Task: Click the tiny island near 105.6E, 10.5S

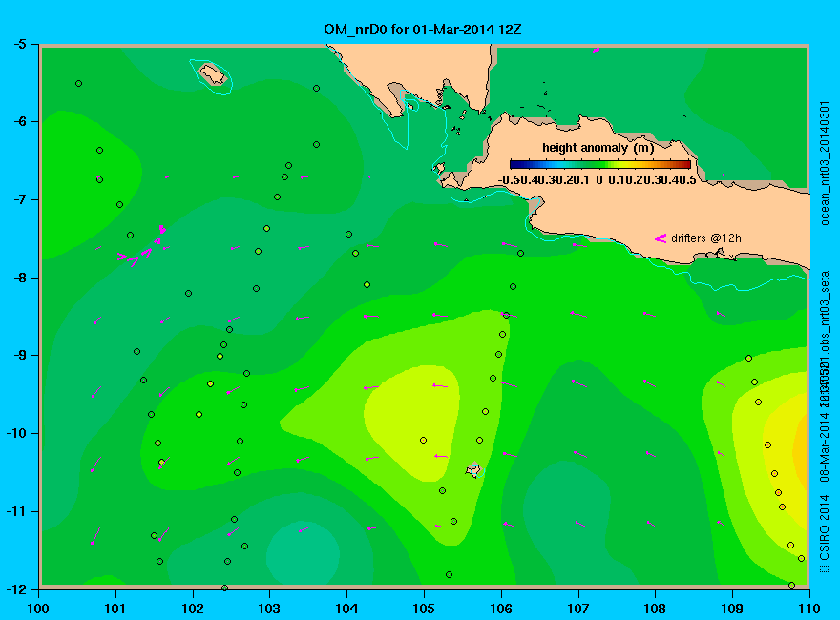Action: (x=473, y=470)
